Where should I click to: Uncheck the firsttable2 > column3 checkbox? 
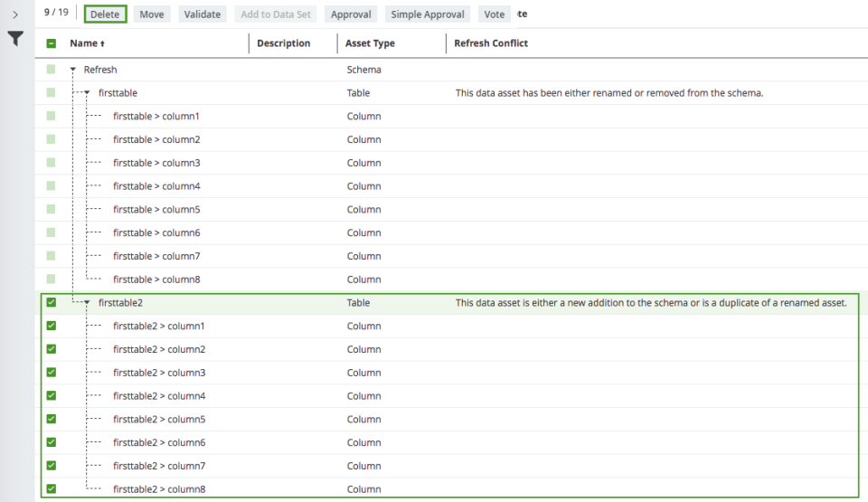click(x=52, y=373)
